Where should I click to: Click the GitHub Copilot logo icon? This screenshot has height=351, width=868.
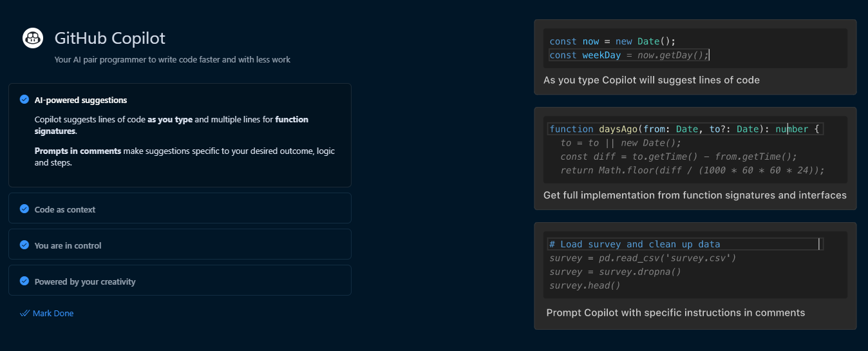tap(33, 38)
